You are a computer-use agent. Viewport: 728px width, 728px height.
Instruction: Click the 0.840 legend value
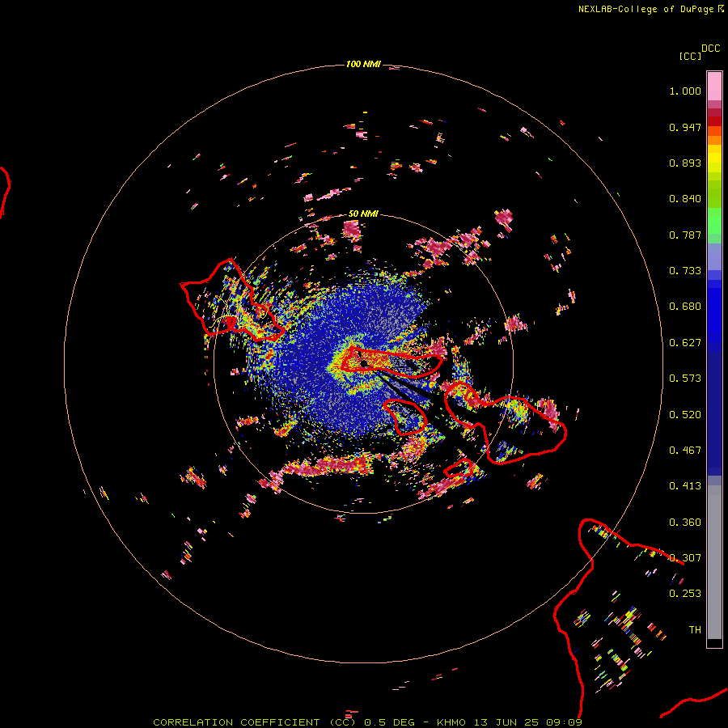click(x=685, y=199)
